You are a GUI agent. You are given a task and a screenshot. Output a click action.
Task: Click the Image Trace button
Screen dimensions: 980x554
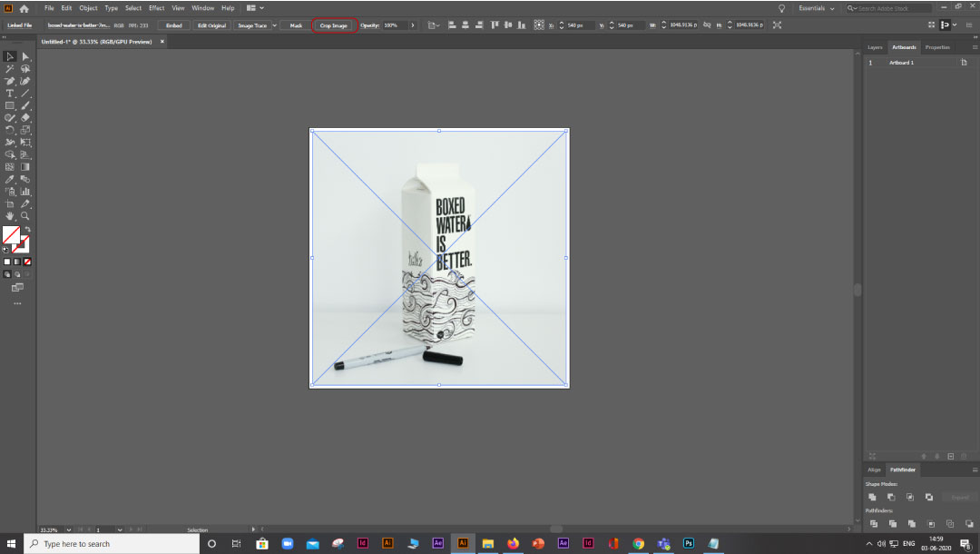tap(252, 25)
